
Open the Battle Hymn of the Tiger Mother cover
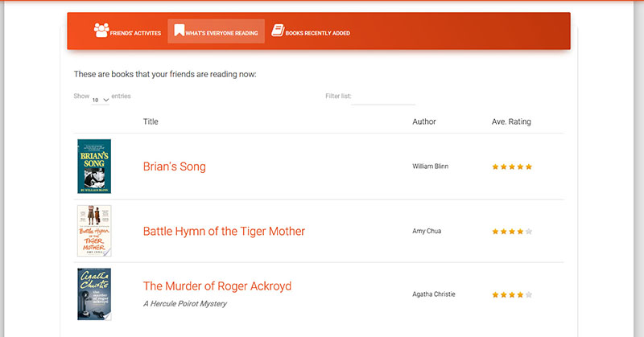pyautogui.click(x=94, y=231)
